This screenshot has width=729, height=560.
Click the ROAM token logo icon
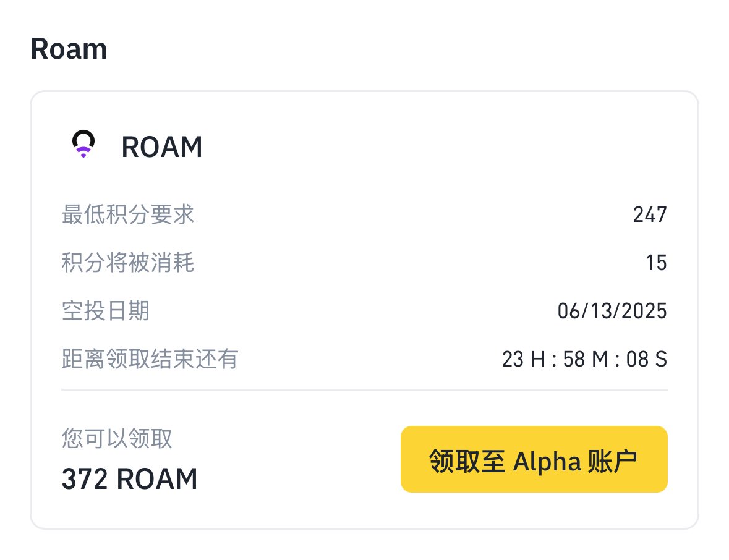83,144
